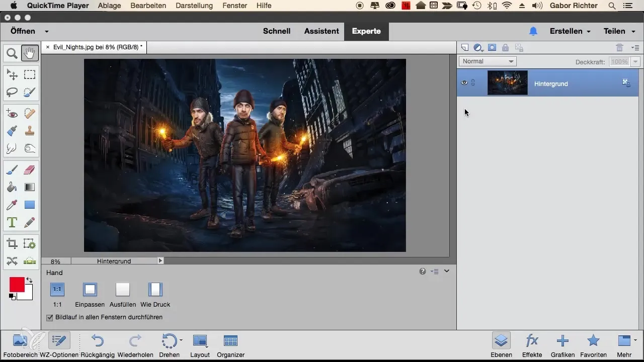Click the lock all pixels icon
Image resolution: width=644 pixels, height=362 pixels.
[x=505, y=48]
